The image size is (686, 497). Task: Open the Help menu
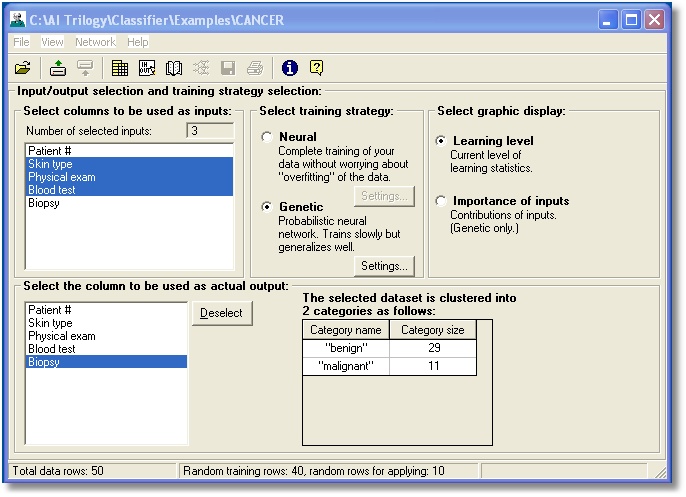pyautogui.click(x=138, y=42)
